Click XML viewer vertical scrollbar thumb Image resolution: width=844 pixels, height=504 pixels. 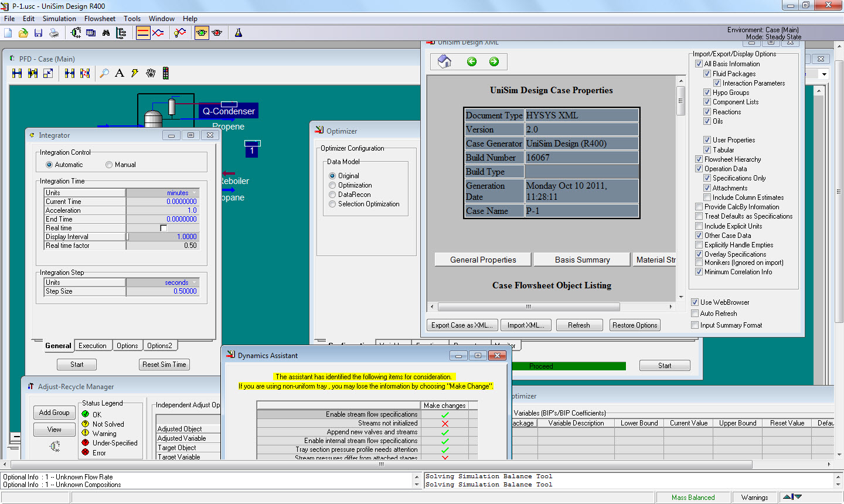pos(680,101)
